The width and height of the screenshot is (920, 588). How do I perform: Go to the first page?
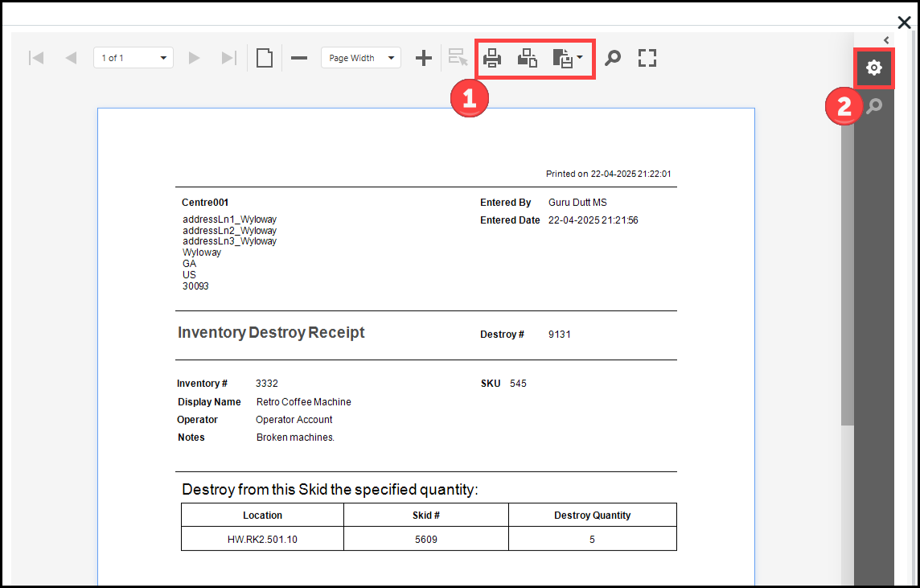[36, 58]
